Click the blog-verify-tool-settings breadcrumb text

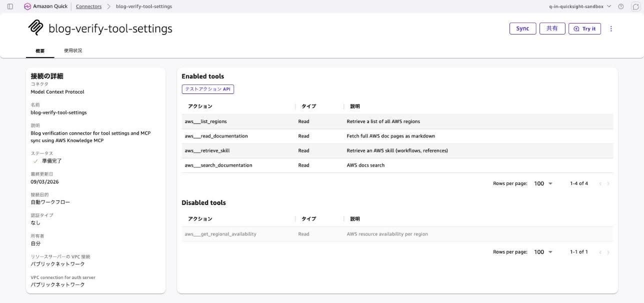click(x=144, y=6)
